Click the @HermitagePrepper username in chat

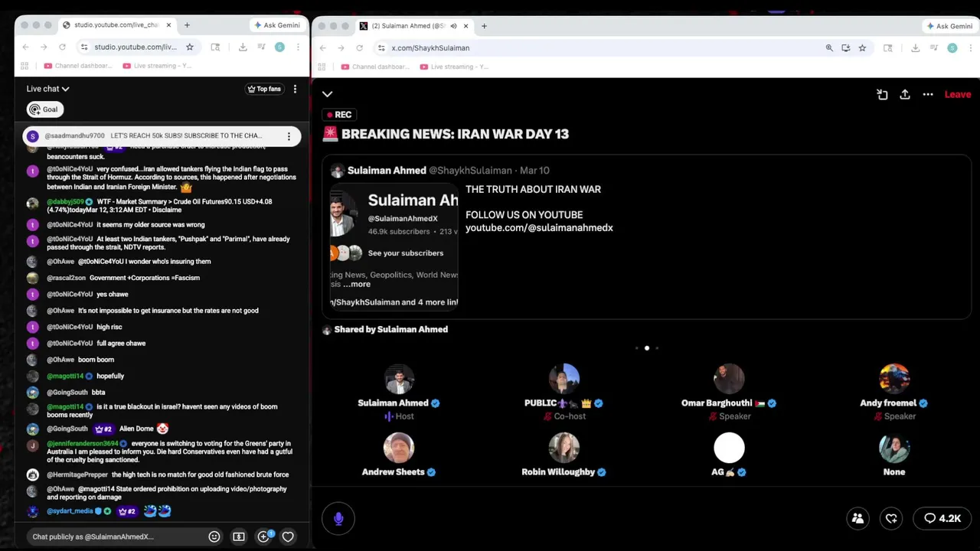click(77, 474)
